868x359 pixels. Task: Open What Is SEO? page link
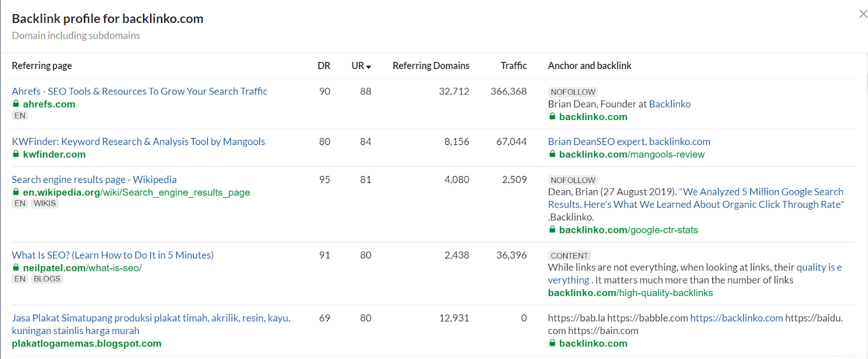tap(113, 255)
